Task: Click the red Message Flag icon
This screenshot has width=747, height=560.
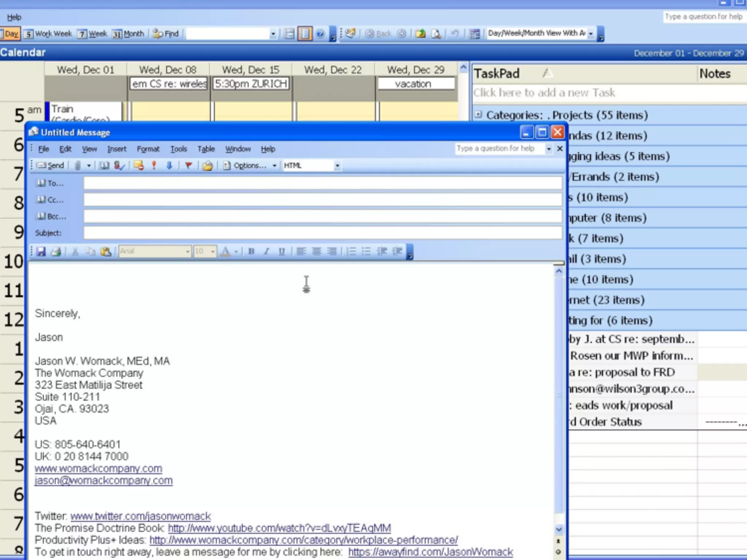Action: [188, 166]
